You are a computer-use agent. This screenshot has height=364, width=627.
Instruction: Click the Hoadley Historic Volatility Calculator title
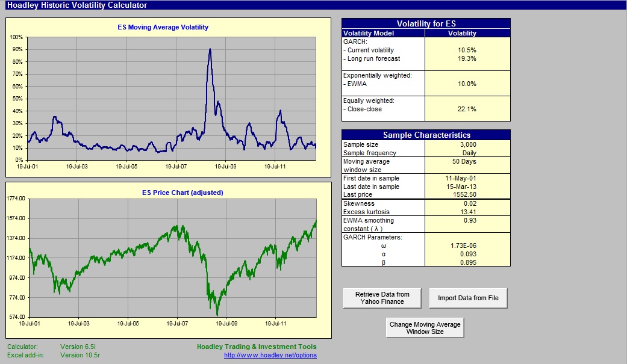[77, 5]
